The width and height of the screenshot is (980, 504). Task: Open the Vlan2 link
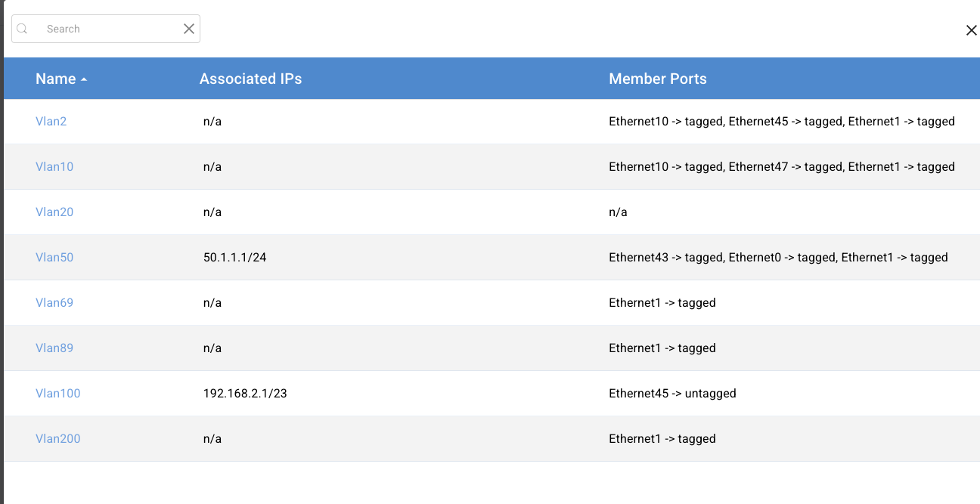[51, 121]
